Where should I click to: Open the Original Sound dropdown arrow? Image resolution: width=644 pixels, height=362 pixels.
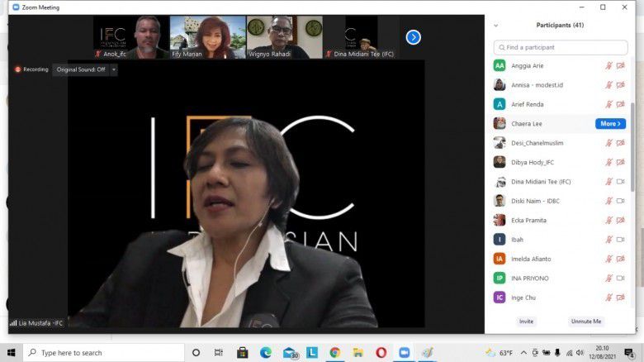(114, 69)
